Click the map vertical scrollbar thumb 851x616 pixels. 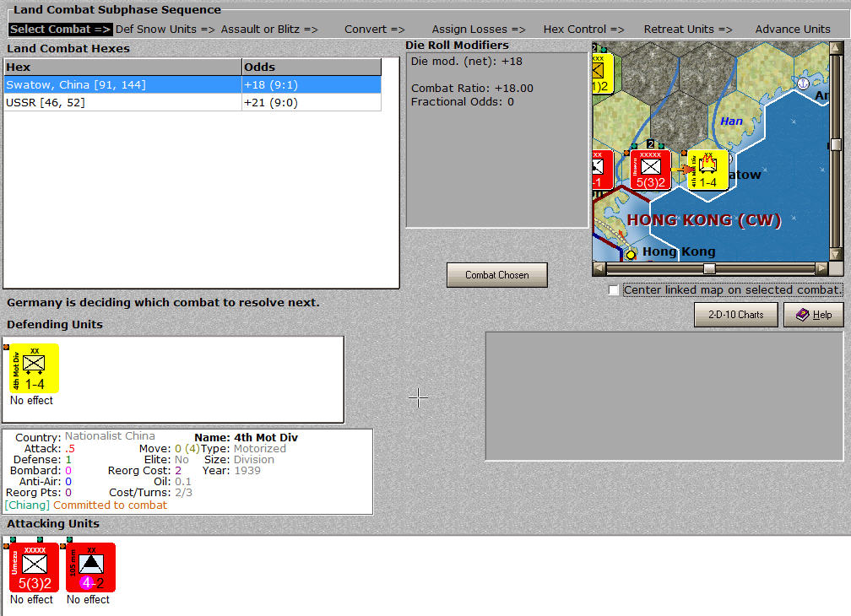836,145
